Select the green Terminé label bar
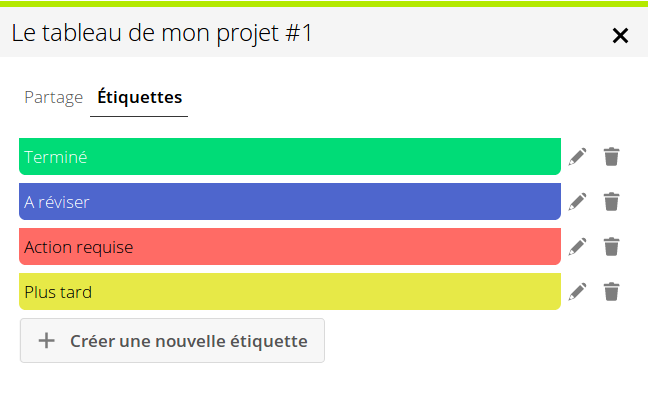 (x=290, y=157)
